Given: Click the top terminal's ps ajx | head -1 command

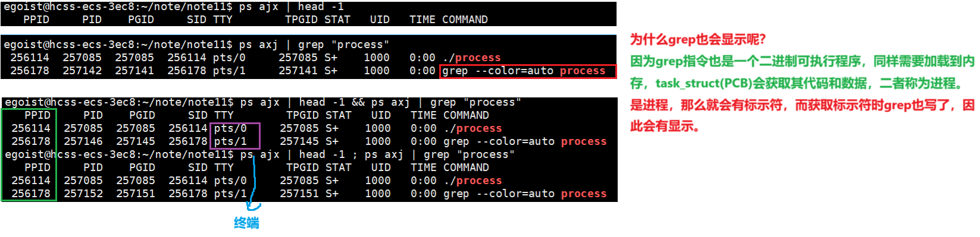Looking at the screenshot, I should pyautogui.click(x=292, y=7).
